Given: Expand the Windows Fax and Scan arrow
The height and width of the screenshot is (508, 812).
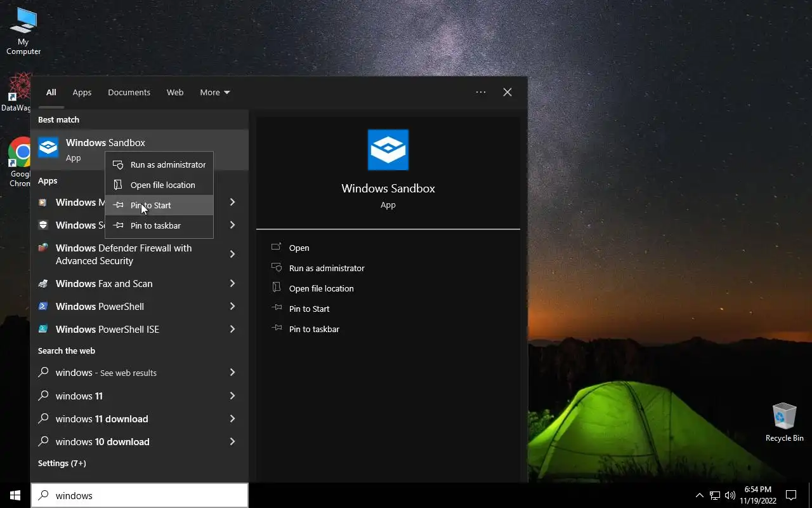Looking at the screenshot, I should (x=232, y=283).
